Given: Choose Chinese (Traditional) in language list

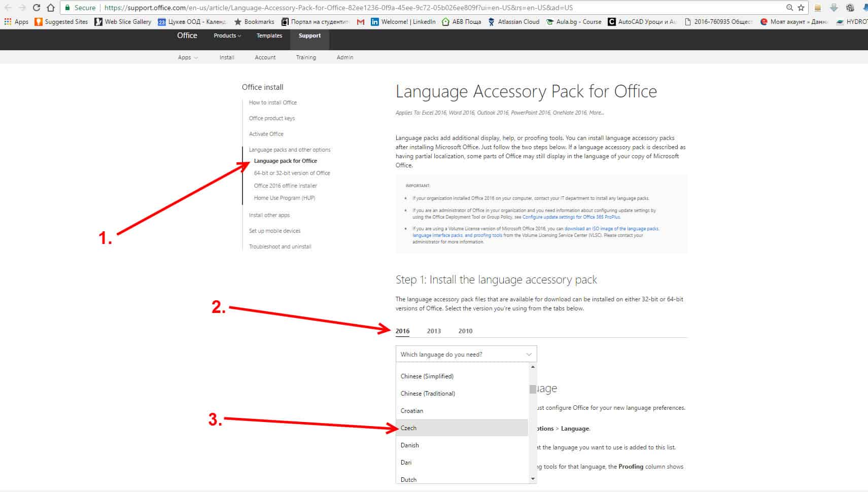Looking at the screenshot, I should pos(462,394).
